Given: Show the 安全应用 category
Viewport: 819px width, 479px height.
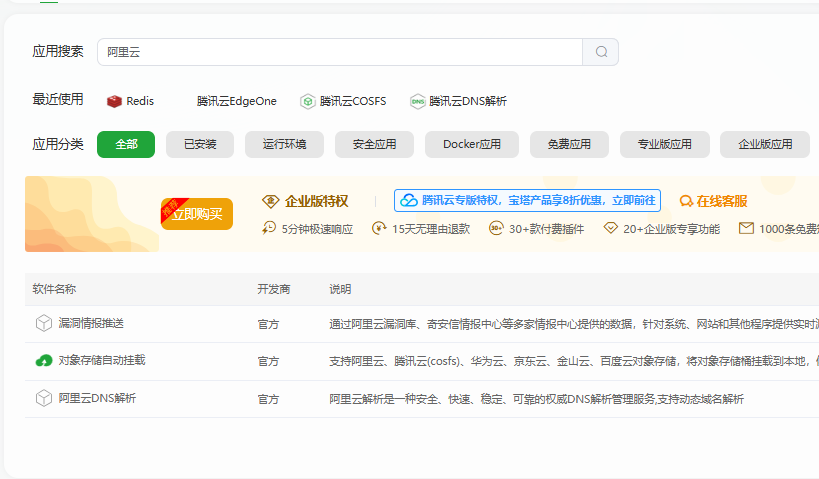Looking at the screenshot, I should [375, 144].
